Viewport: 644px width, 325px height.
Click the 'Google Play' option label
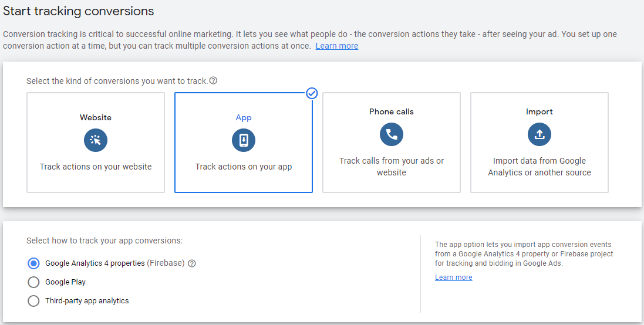click(65, 282)
